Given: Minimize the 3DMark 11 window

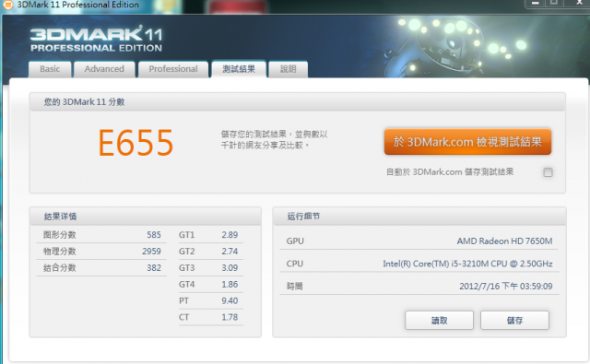Looking at the screenshot, I should pyautogui.click(x=535, y=3).
